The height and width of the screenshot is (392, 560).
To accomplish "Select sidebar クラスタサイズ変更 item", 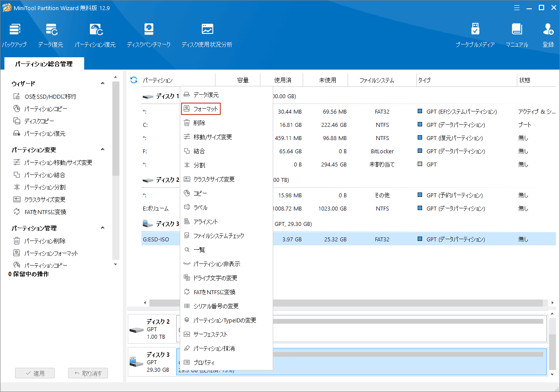I will click(39, 200).
